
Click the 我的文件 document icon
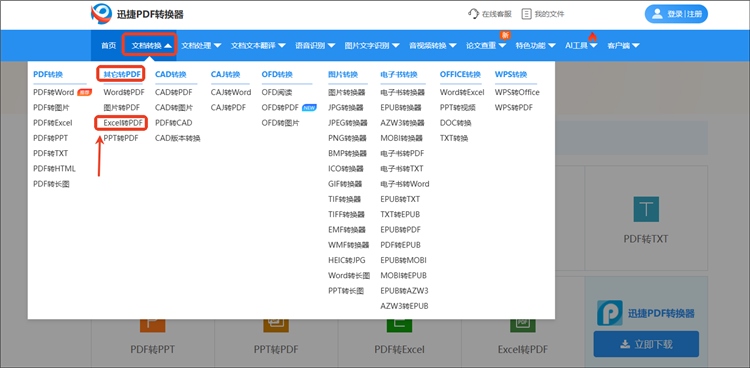pos(526,14)
